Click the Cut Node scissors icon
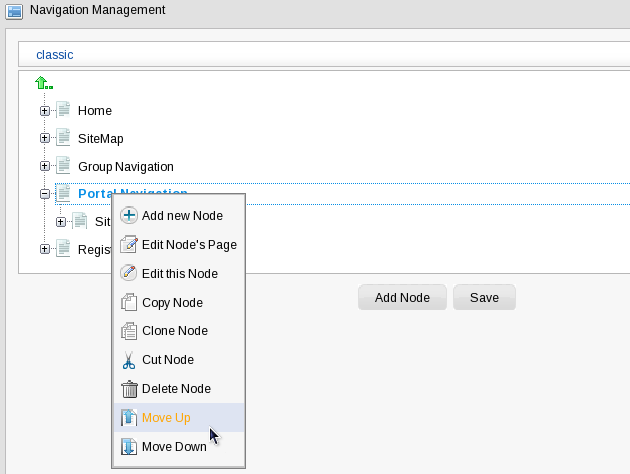 (x=128, y=360)
